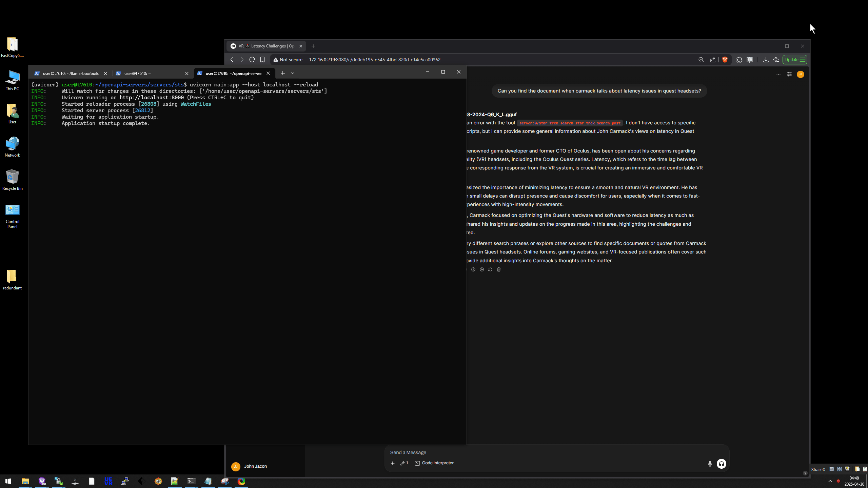
Task: Close the VR Latency Challenges browser tab
Action: [300, 46]
